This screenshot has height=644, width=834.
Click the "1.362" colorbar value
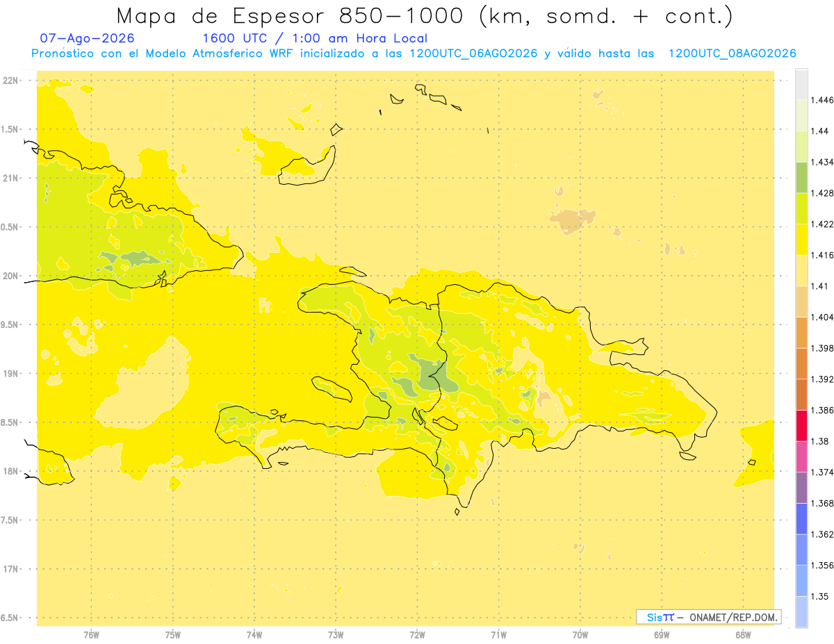(x=821, y=534)
